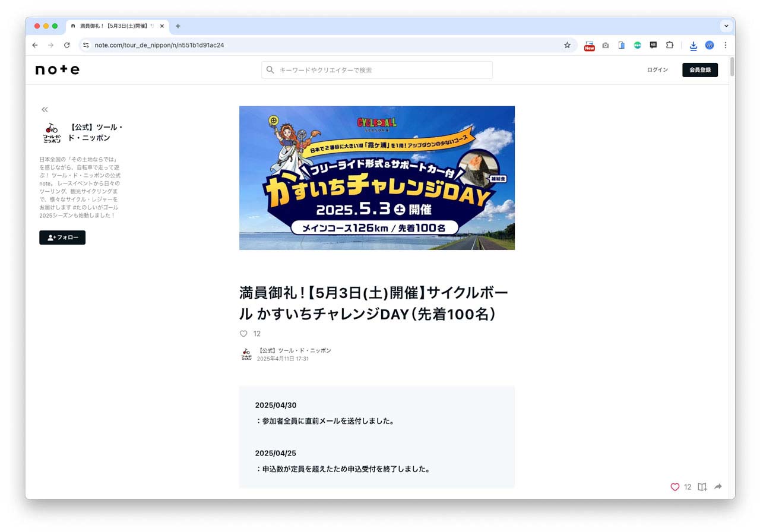Open the かすいちチャレンジDAY banner image
The height and width of the screenshot is (532, 760).
[377, 178]
